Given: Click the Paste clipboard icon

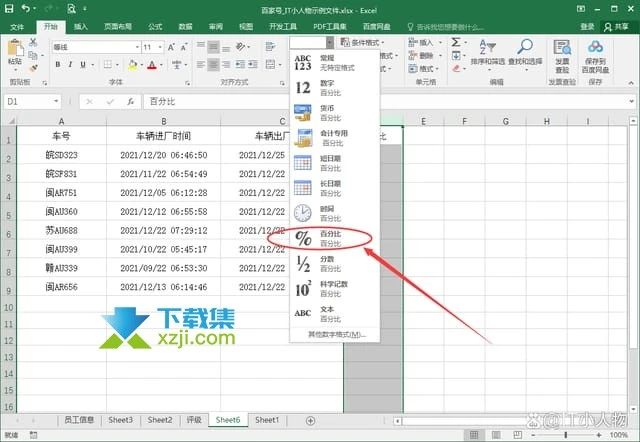Looking at the screenshot, I should coord(15,48).
